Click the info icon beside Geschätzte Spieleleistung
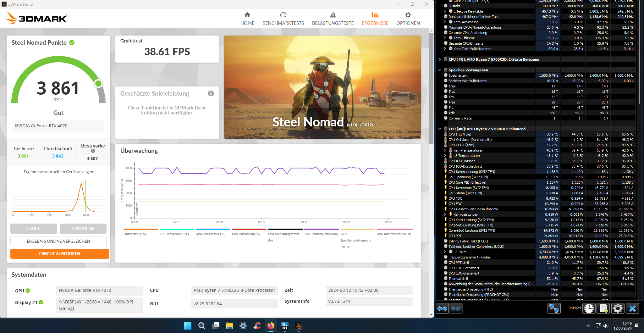 (211, 93)
